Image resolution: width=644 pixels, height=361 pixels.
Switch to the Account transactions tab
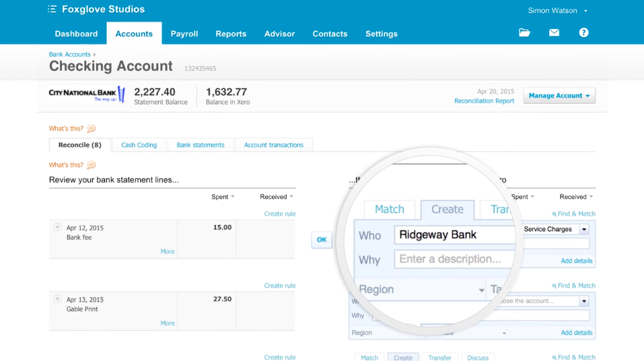tap(273, 145)
